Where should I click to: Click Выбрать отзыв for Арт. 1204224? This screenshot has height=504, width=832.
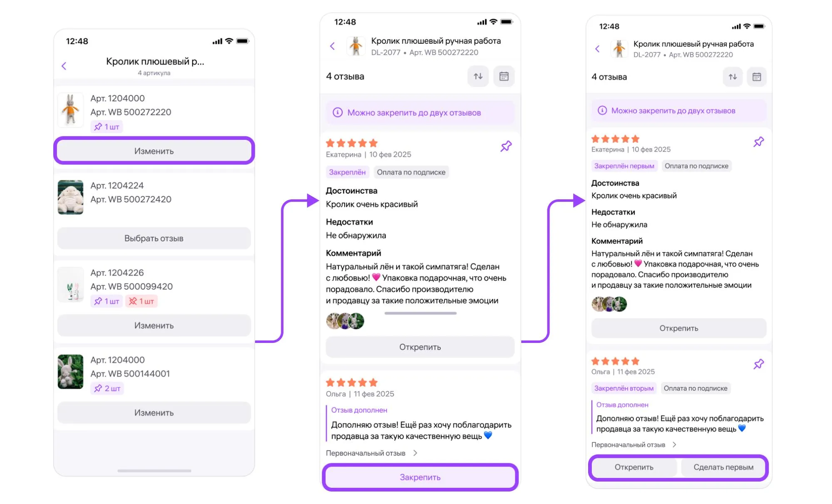(154, 238)
